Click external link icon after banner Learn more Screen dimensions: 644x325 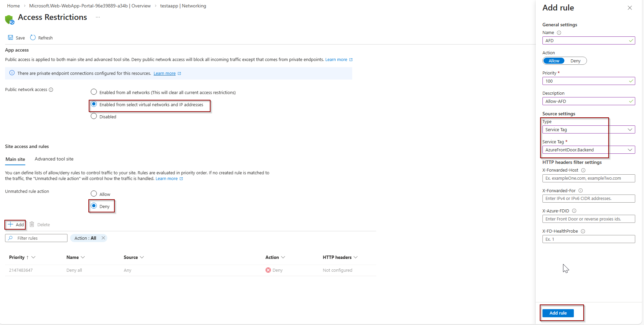(179, 73)
